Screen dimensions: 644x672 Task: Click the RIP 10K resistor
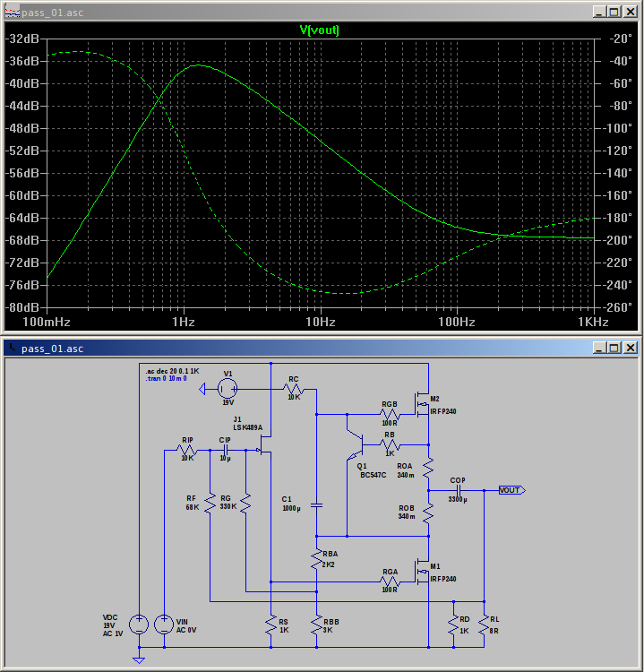click(187, 450)
